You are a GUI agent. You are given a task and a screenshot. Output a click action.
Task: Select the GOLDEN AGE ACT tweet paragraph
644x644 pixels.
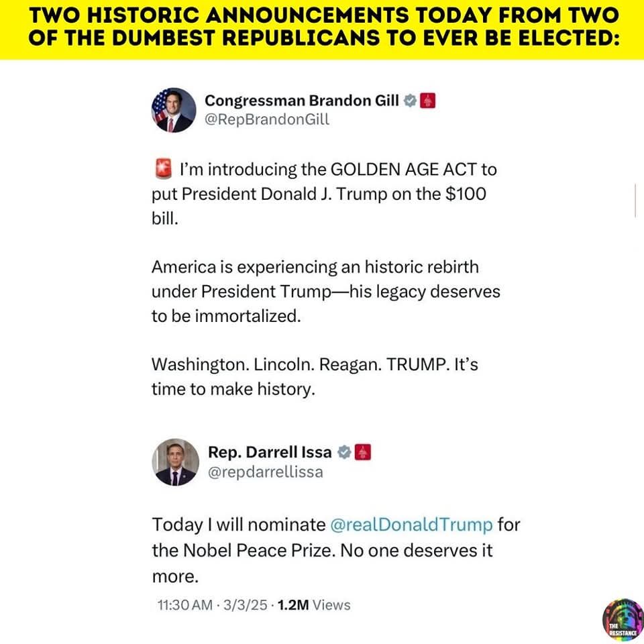click(325, 194)
